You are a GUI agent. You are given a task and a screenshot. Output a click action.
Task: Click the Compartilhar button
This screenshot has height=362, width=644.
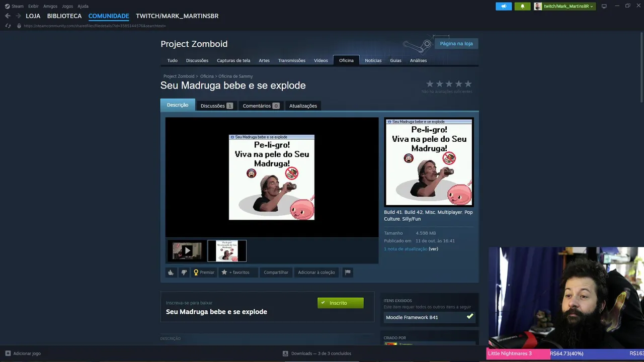(276, 273)
